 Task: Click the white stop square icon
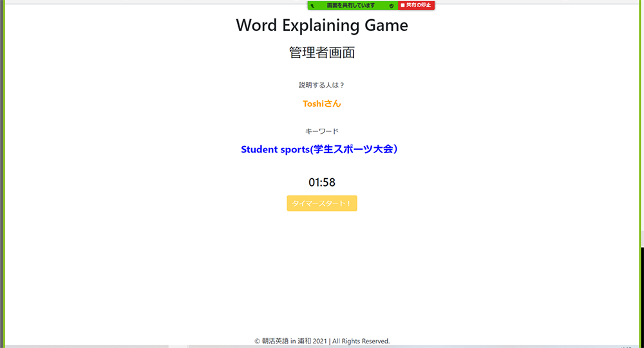click(402, 5)
